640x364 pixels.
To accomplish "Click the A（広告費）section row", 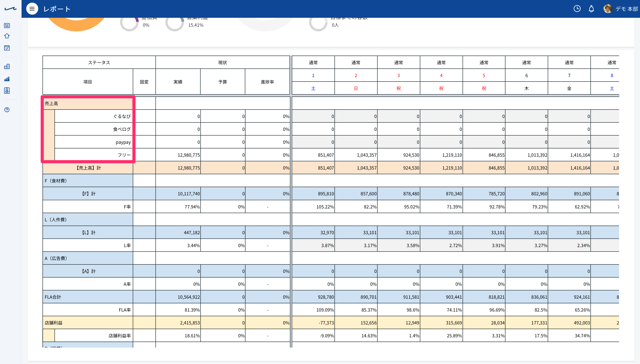I will click(x=88, y=258).
